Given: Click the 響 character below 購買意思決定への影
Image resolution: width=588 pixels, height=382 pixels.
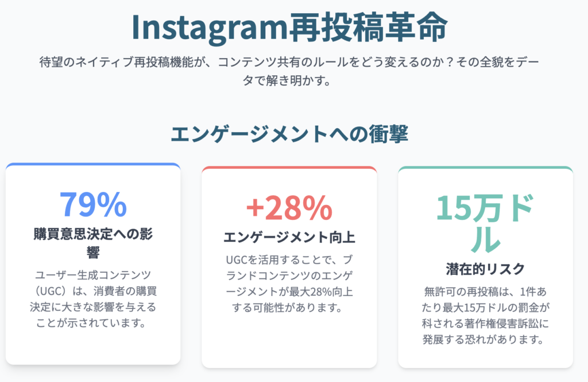Looking at the screenshot, I should [93, 252].
